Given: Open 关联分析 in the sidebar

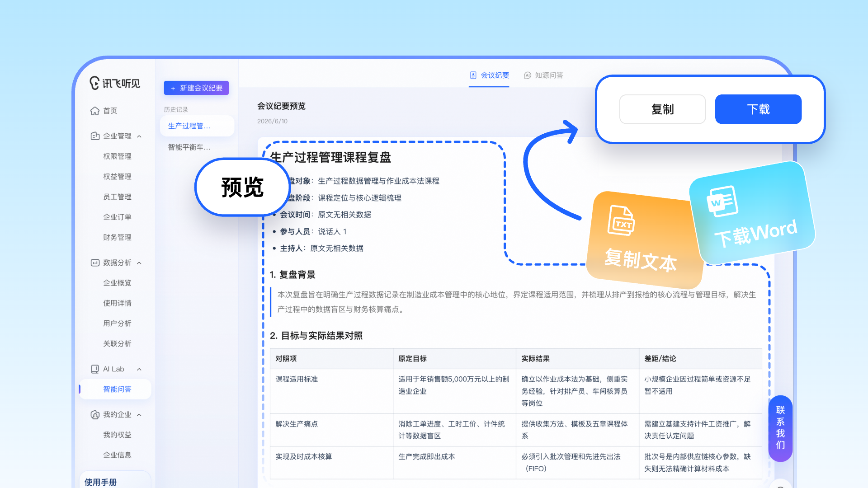Looking at the screenshot, I should [x=117, y=344].
